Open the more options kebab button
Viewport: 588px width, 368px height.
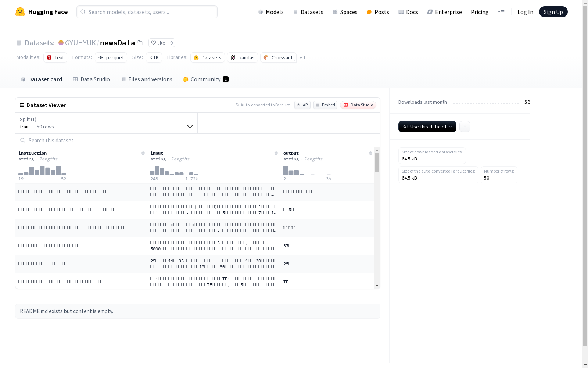pyautogui.click(x=465, y=127)
